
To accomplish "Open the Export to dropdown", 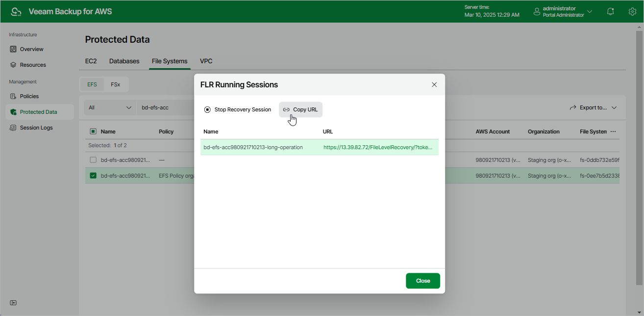I will pyautogui.click(x=593, y=107).
